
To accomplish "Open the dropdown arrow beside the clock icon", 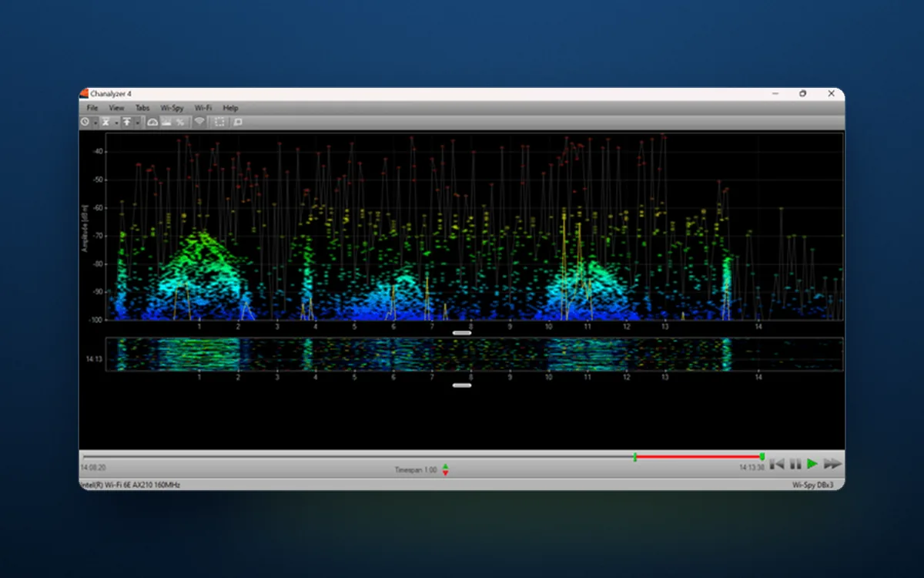I will click(x=95, y=123).
